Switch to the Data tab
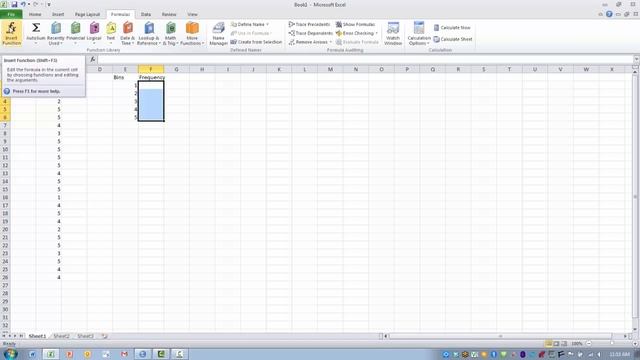Viewport: 640px width, 360px height. 146,14
